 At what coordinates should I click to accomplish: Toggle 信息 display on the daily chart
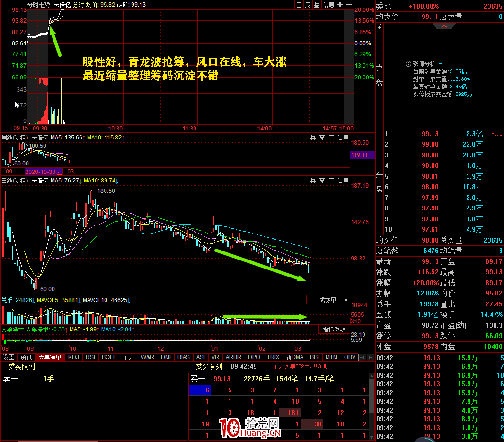pos(343,181)
